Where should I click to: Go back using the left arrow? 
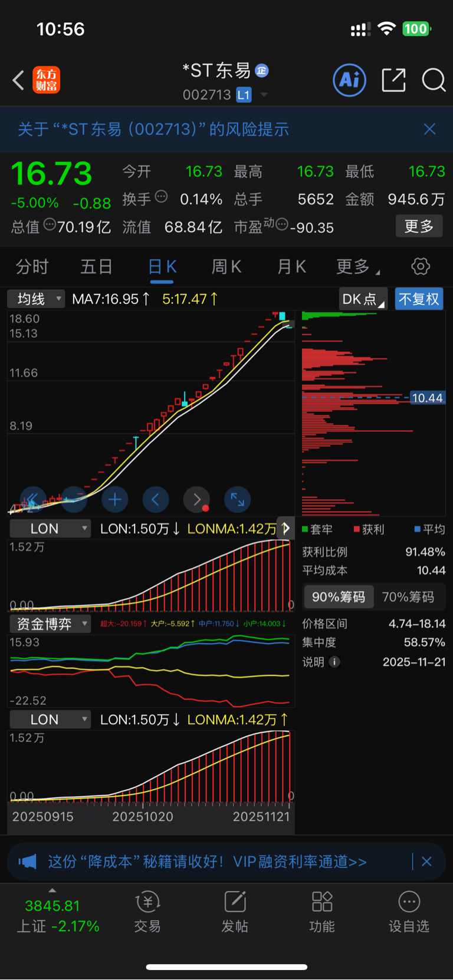pos(18,80)
